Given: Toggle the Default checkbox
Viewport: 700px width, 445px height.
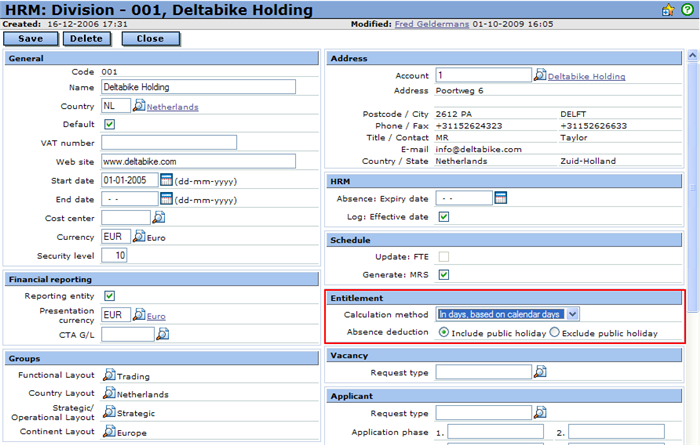Looking at the screenshot, I should 109,124.
